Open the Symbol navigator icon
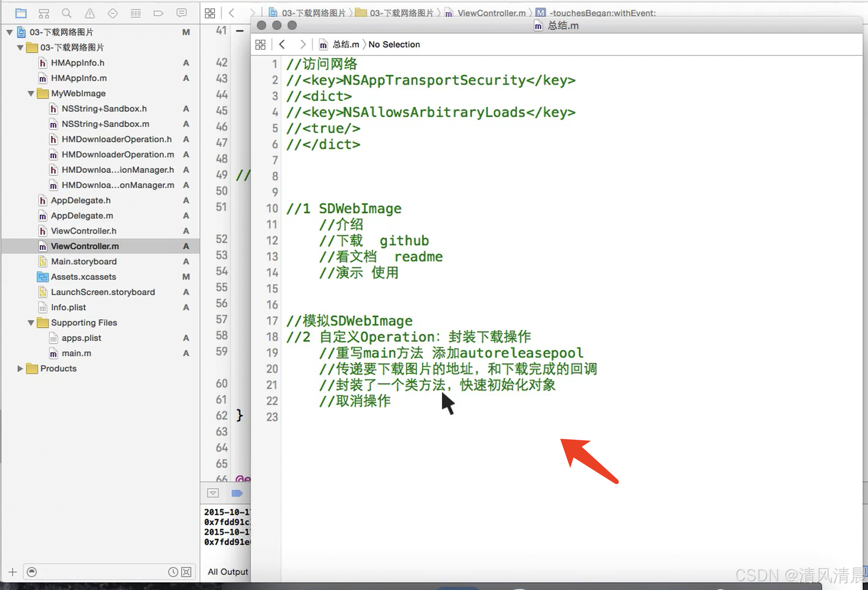868x590 pixels. (x=44, y=13)
